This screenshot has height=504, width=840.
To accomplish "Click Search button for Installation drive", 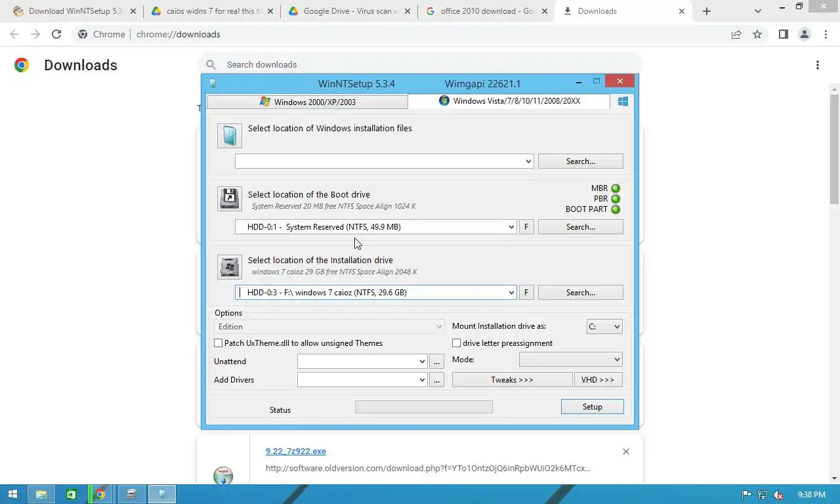I will (x=581, y=293).
